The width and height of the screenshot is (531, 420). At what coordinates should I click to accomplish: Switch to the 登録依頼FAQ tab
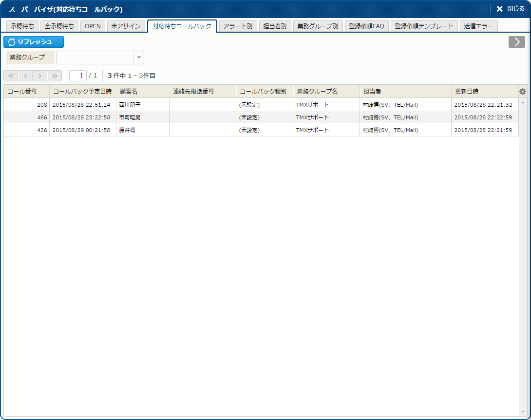367,26
